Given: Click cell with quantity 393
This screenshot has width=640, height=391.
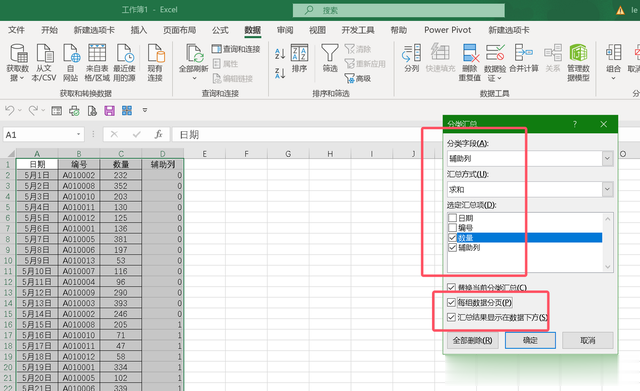Looking at the screenshot, I should (x=120, y=303).
